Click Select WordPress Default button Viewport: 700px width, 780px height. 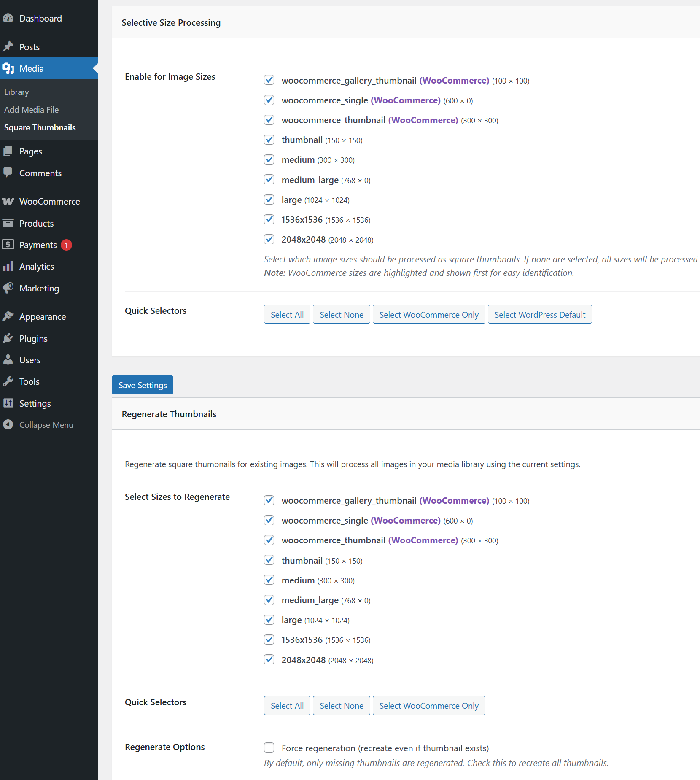pyautogui.click(x=540, y=314)
